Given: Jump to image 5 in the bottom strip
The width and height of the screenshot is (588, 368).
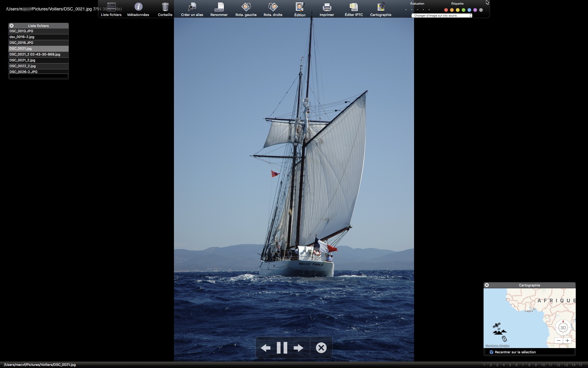Looking at the screenshot, I should [510, 365].
